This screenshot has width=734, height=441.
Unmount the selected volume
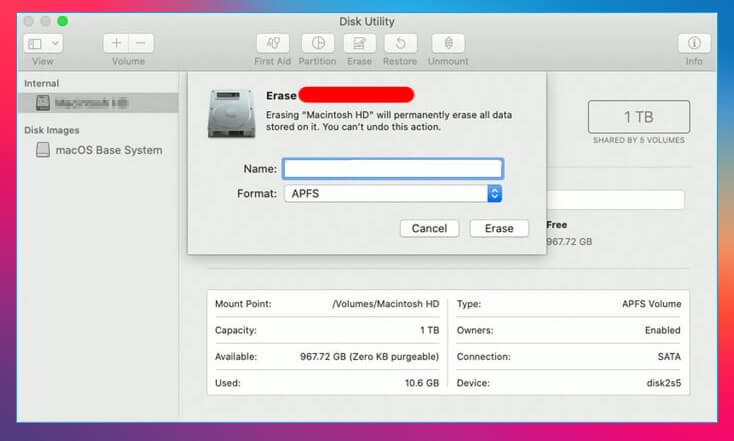coord(448,43)
